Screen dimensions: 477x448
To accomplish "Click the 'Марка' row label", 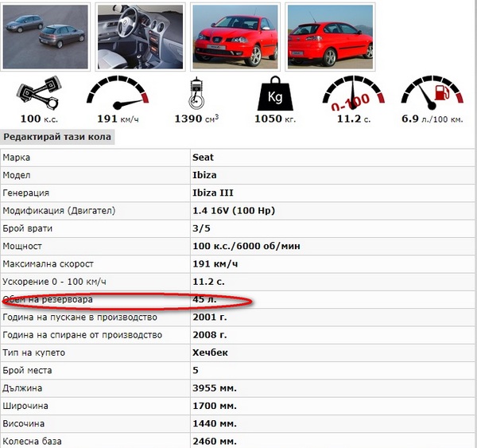I will click(17, 158).
